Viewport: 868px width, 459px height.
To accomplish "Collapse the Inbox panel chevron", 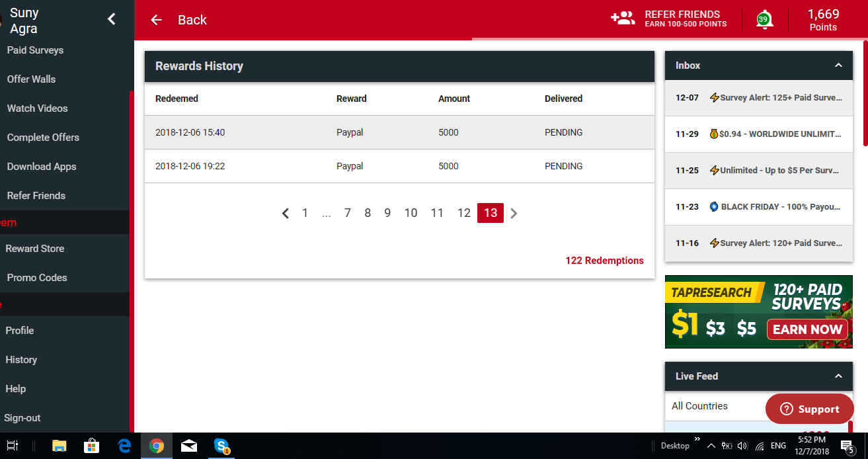I will tap(838, 65).
